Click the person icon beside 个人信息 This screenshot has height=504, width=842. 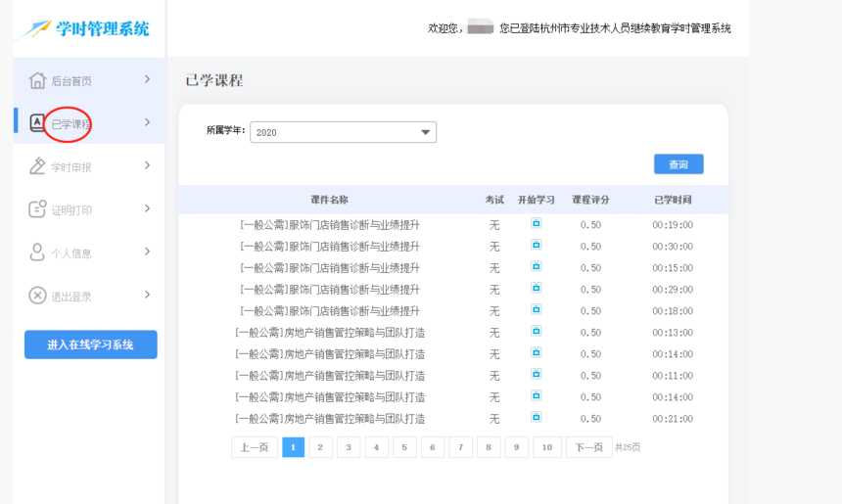pos(37,252)
